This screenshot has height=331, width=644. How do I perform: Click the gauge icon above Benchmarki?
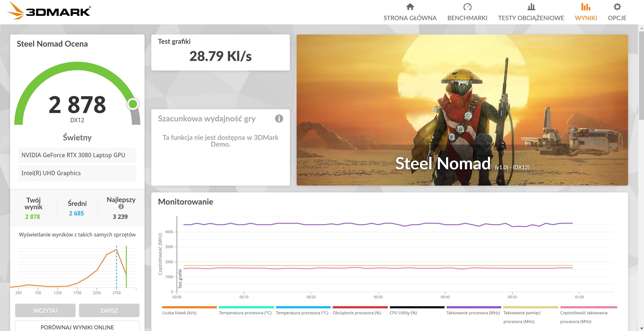point(467,7)
